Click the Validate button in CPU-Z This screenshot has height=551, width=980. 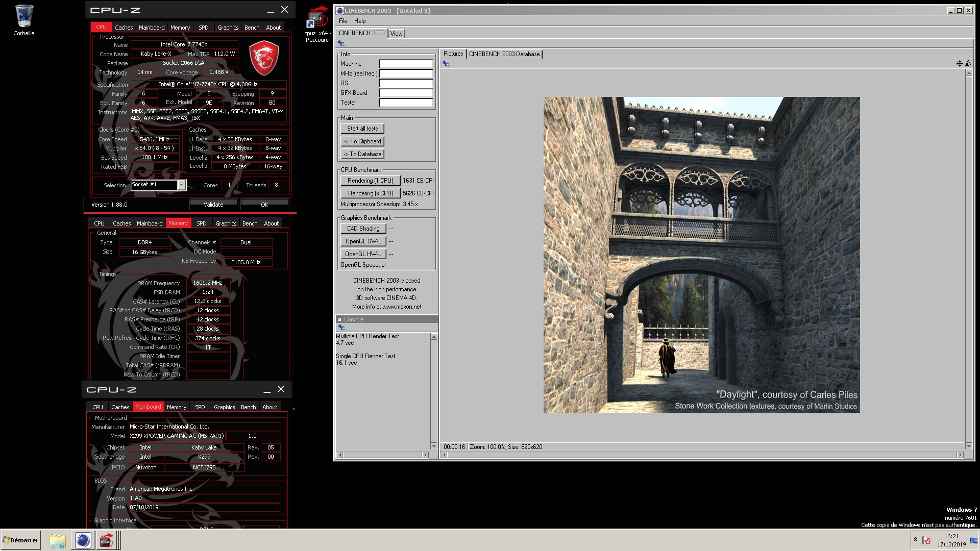pyautogui.click(x=213, y=205)
